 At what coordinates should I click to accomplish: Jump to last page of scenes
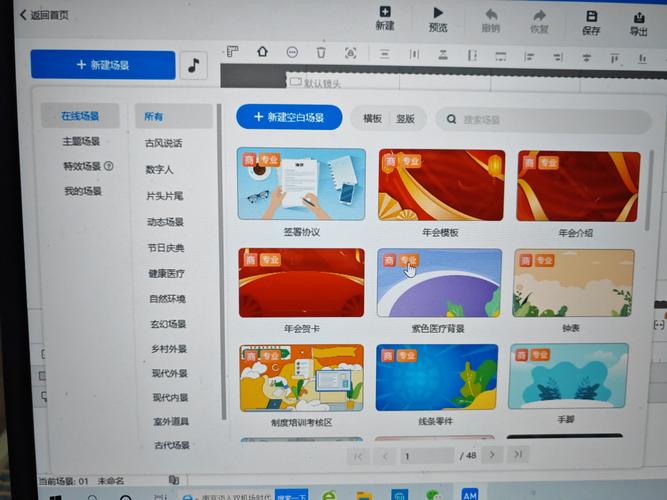[x=517, y=455]
